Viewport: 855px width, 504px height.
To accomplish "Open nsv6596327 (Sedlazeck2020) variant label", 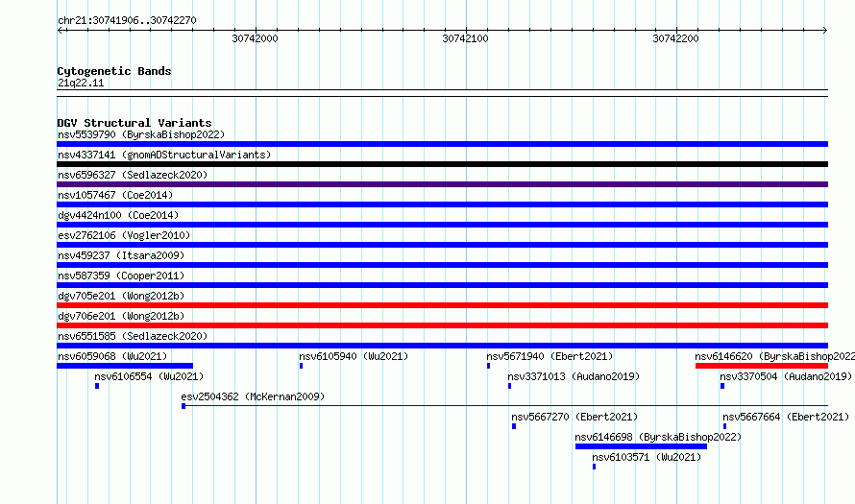I will click(133, 175).
